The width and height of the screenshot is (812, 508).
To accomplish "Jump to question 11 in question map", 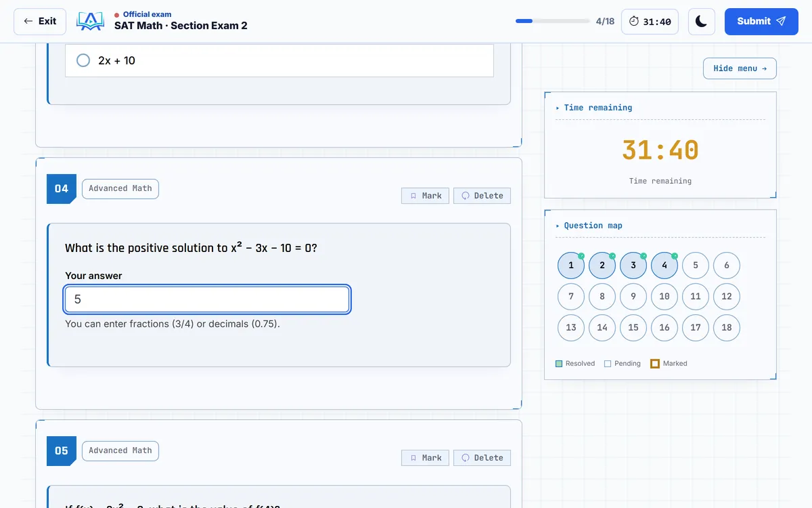I will 696,297.
